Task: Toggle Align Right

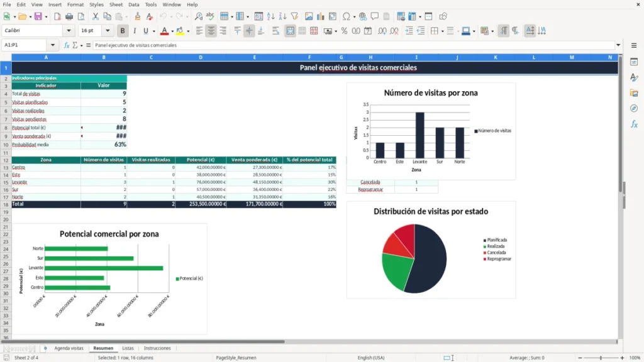Action: pyautogui.click(x=223, y=31)
